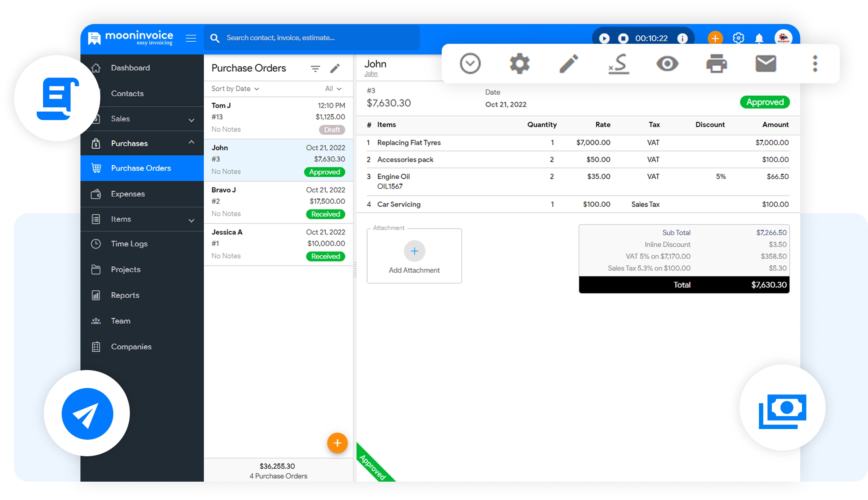Stop the timer with stop button
868x500 pixels.
click(x=623, y=38)
